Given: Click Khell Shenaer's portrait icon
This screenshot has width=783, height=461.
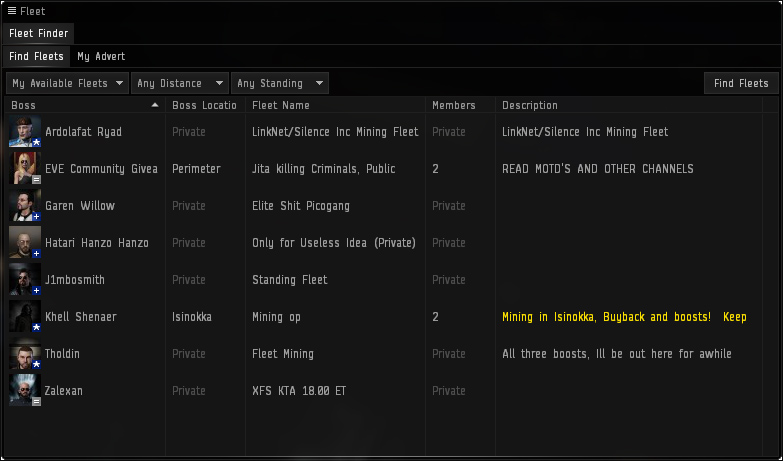Looking at the screenshot, I should pos(25,317).
